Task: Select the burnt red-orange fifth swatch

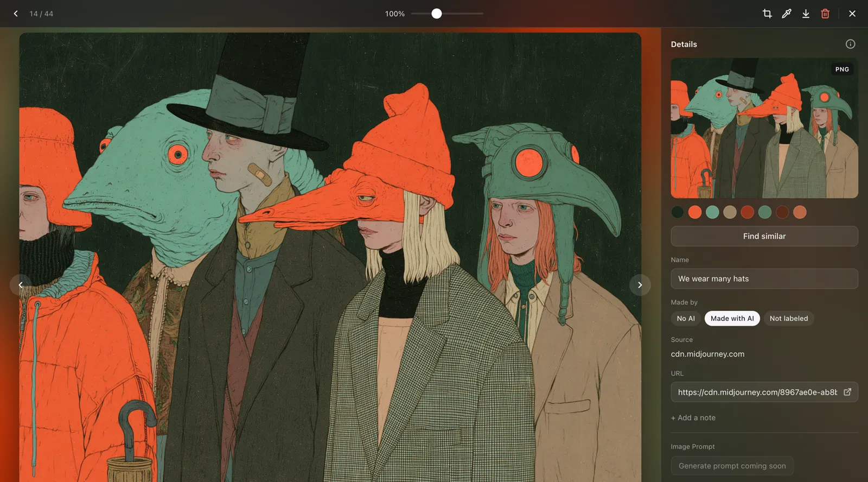Action: pyautogui.click(x=748, y=212)
